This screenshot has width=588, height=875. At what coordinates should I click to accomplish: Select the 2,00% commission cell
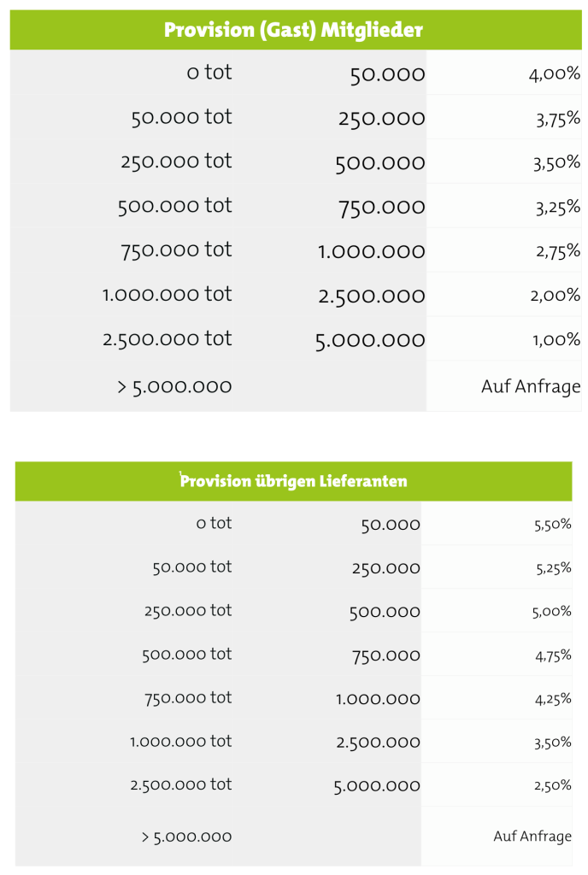(556, 296)
